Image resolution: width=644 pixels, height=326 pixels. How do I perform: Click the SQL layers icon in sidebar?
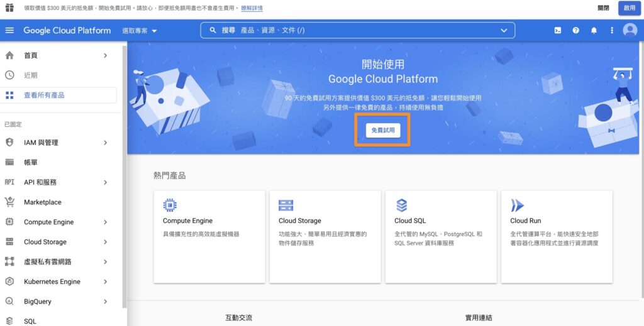(9, 321)
